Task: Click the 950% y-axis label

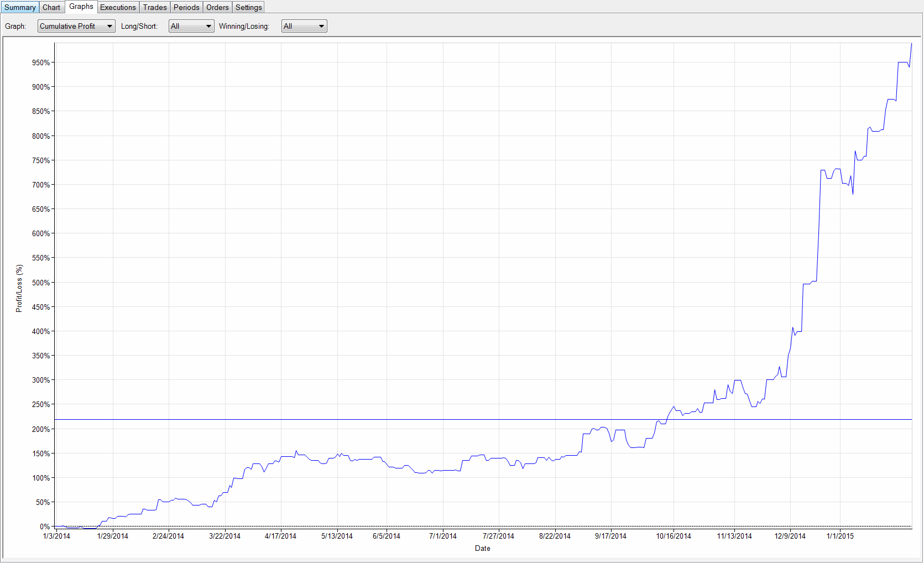Action: tap(41, 62)
